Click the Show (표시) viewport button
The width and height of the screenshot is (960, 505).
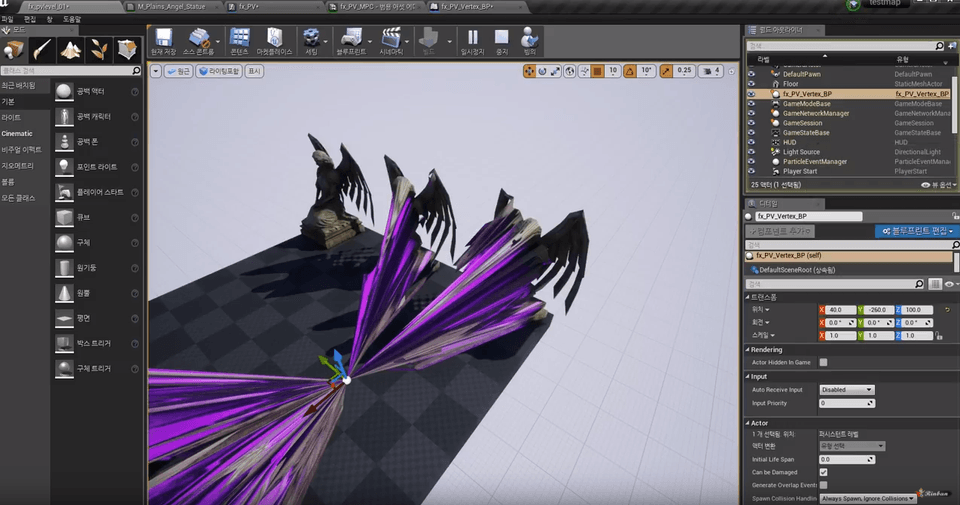coord(254,72)
